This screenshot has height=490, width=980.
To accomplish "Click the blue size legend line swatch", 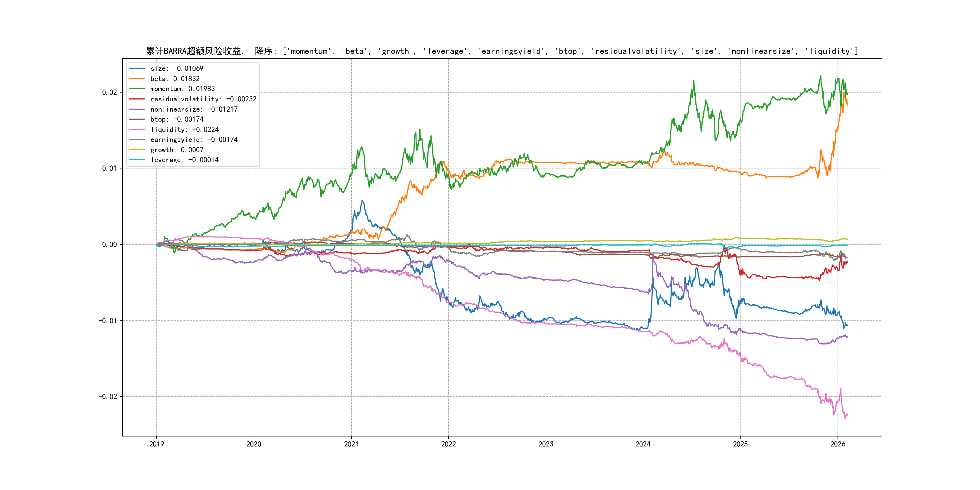I will pos(137,68).
